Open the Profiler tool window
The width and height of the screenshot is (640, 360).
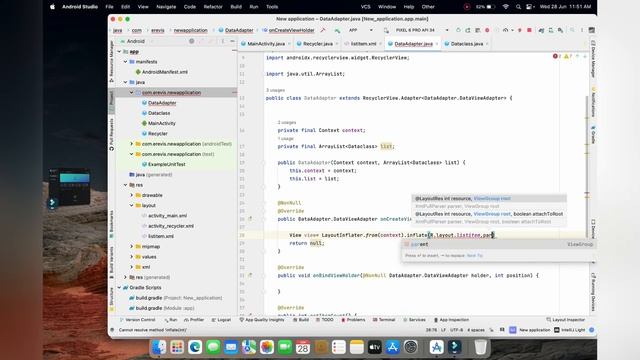[194, 320]
